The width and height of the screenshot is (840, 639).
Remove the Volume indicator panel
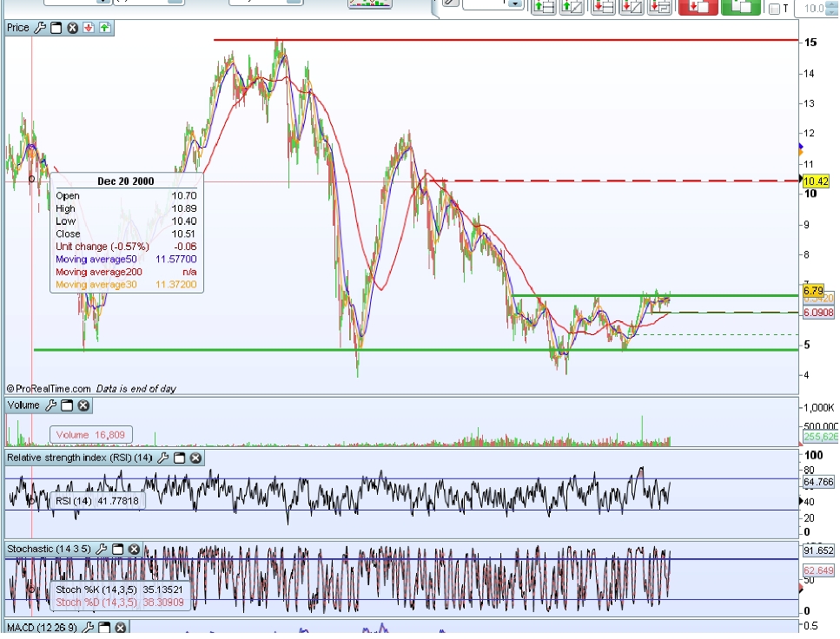[x=83, y=405]
